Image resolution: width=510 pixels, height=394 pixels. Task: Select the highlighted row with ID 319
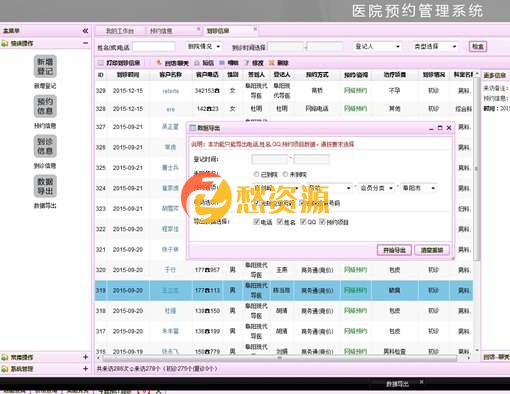[284, 291]
